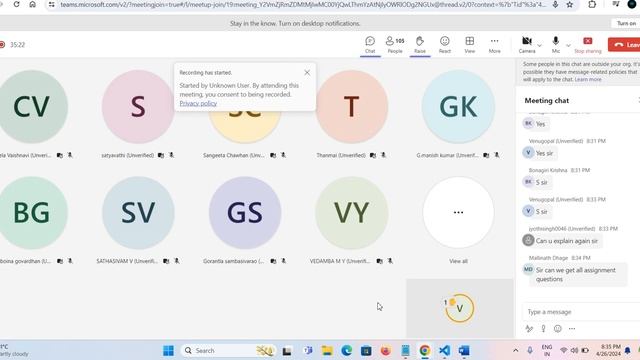Reload the page in the browser
Screen dimensions: 640x360
click(x=16, y=4)
